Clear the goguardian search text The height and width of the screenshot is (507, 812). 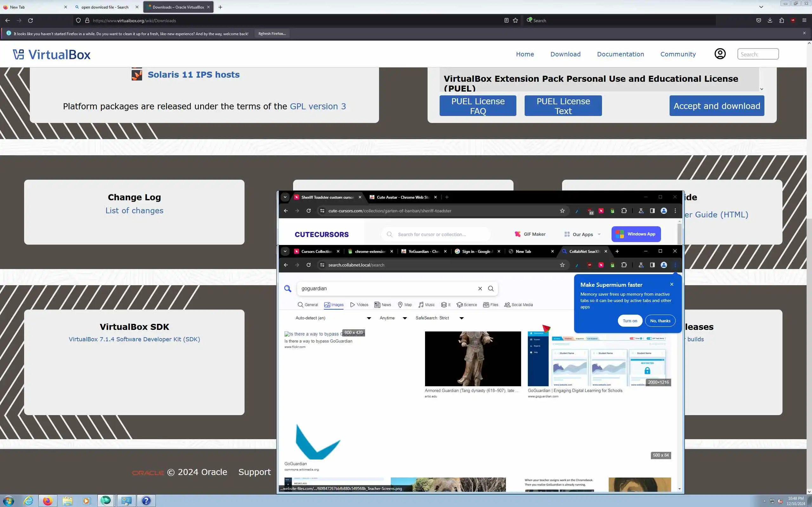[x=480, y=288]
